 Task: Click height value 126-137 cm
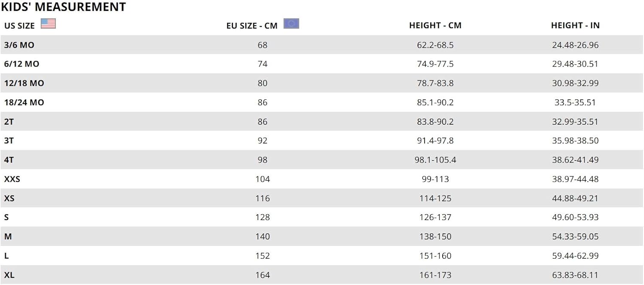pos(435,218)
